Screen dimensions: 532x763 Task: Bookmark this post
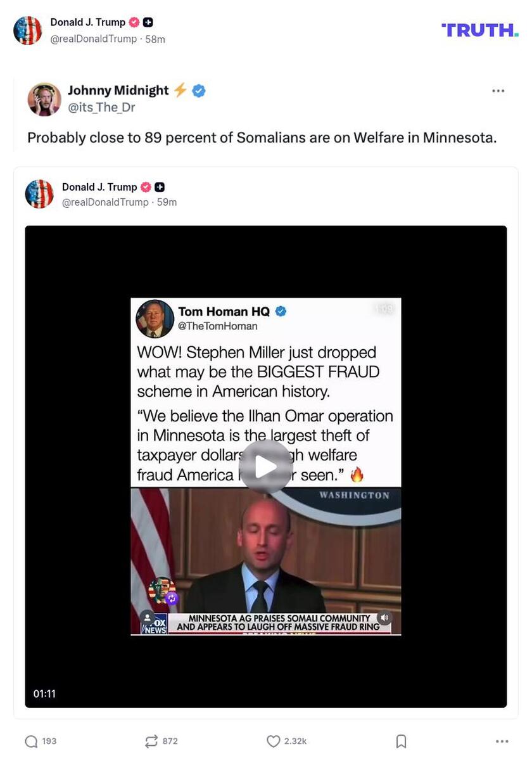(x=401, y=741)
